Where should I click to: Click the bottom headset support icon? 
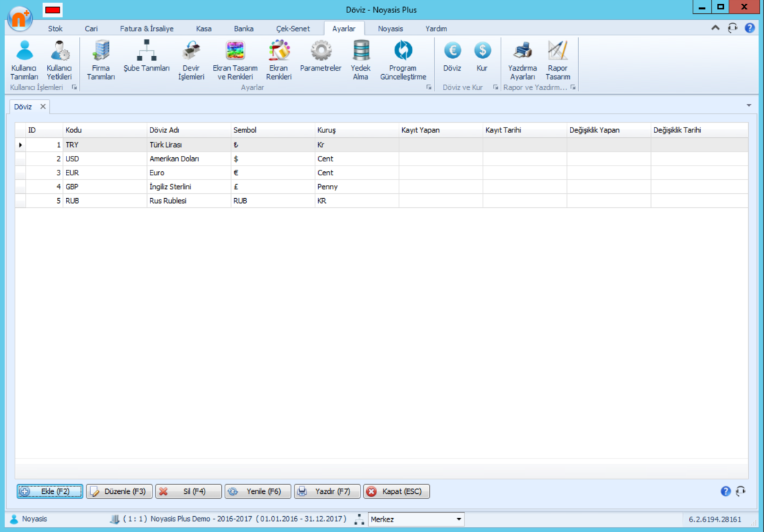[x=740, y=491]
